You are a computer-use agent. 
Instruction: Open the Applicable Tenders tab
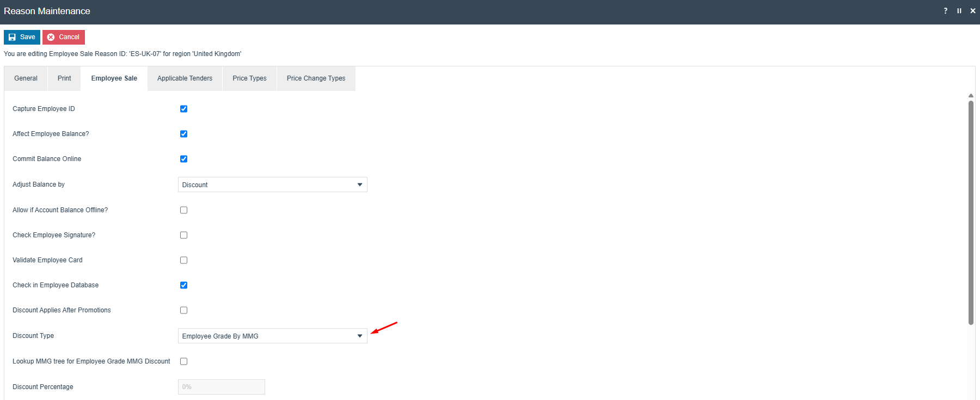(185, 78)
